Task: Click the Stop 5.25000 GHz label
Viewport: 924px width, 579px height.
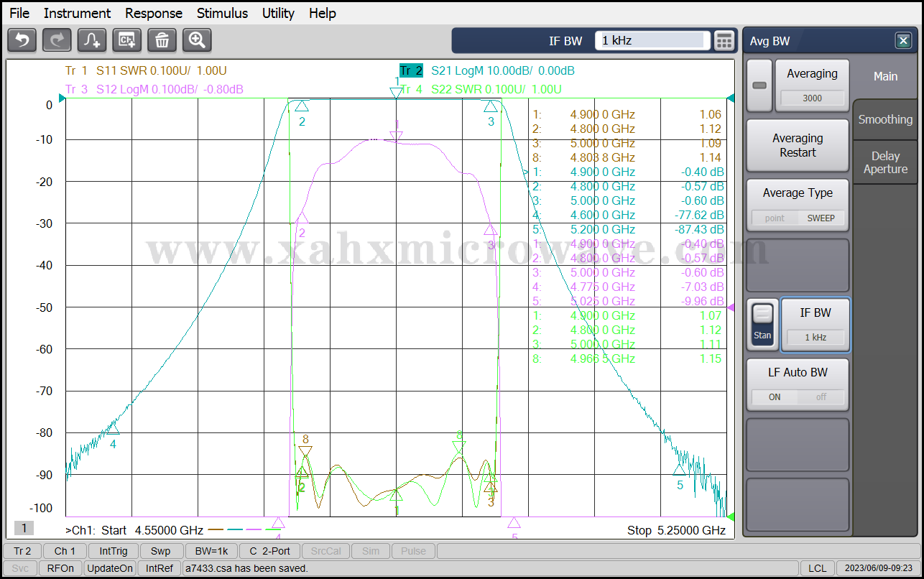Action: tap(676, 530)
